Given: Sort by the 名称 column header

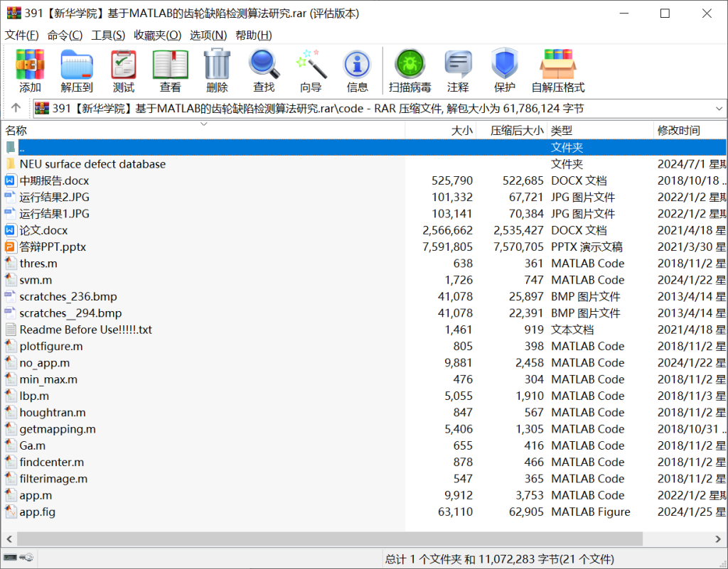Looking at the screenshot, I should (203, 130).
